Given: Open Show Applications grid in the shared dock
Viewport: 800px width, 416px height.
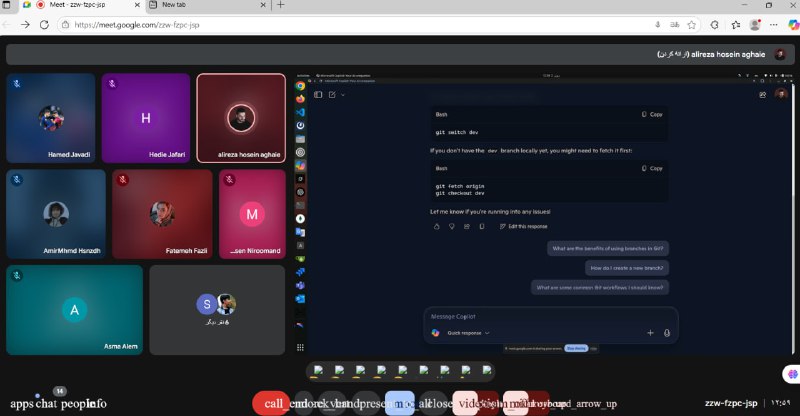Looking at the screenshot, I should click(301, 348).
